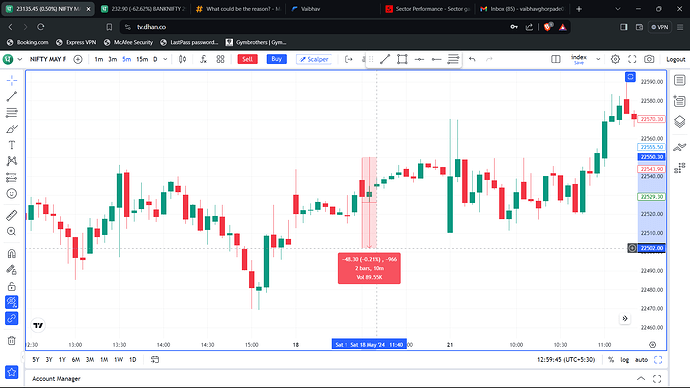Open the emoji icons tool
690x388 pixels.
(x=12, y=194)
